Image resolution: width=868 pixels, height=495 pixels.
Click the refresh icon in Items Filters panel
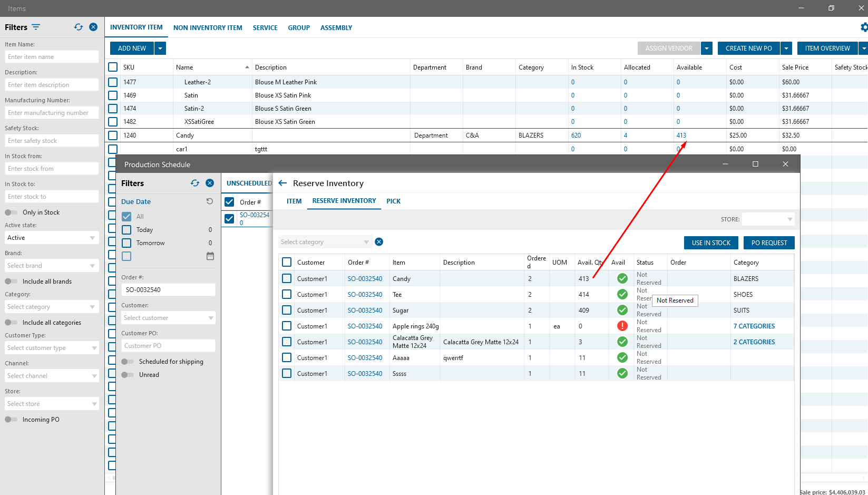point(79,27)
